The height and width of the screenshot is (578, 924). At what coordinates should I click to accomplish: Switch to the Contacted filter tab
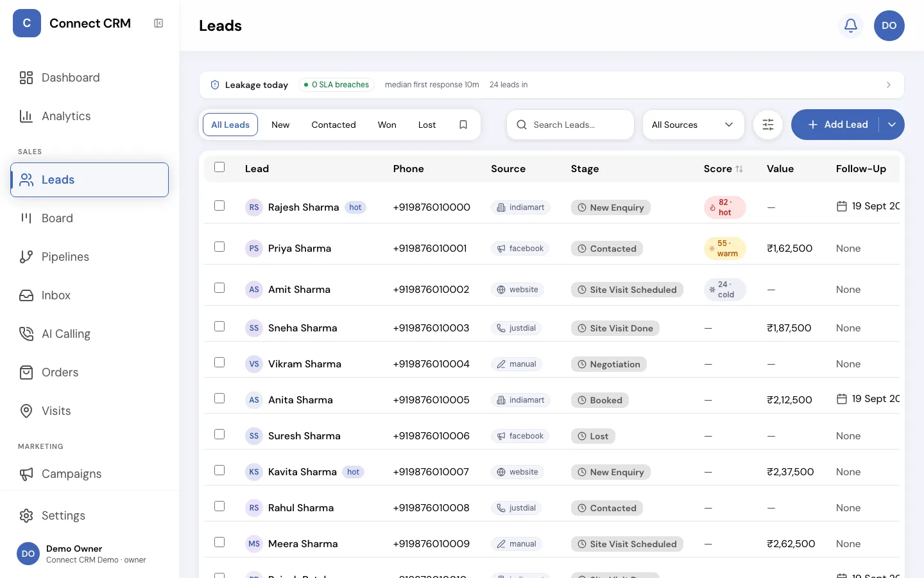(334, 125)
